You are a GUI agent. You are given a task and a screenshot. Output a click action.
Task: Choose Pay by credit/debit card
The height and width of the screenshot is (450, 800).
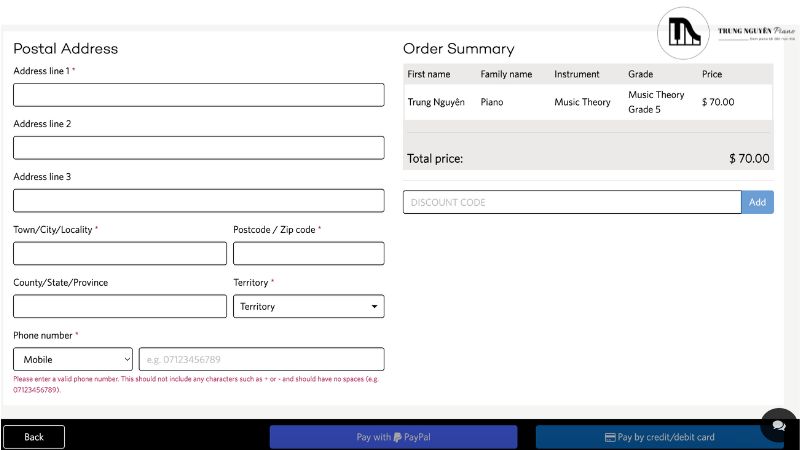(x=660, y=437)
